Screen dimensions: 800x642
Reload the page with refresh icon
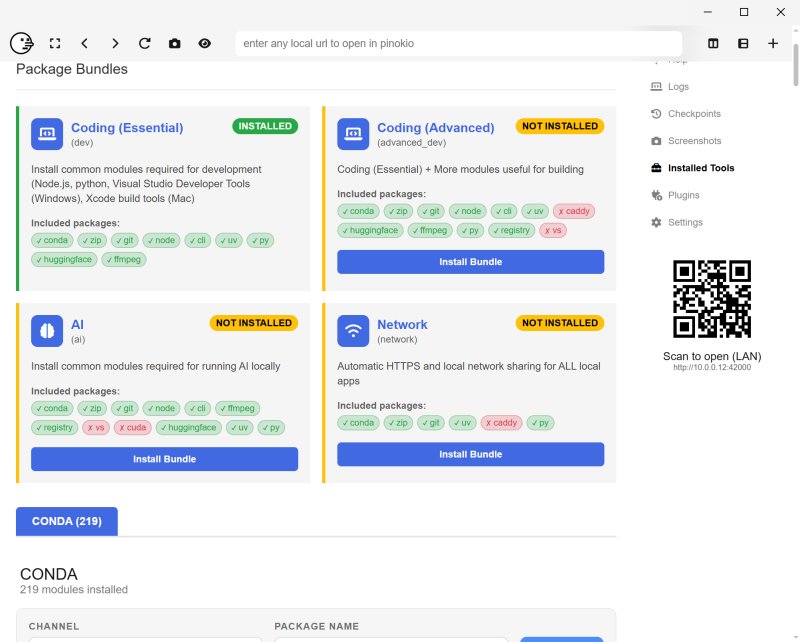click(x=145, y=43)
